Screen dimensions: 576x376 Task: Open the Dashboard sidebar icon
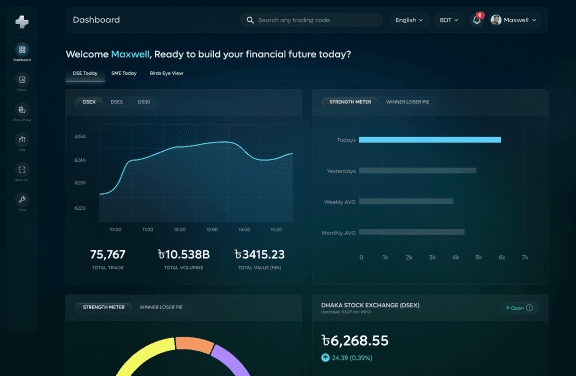22,50
